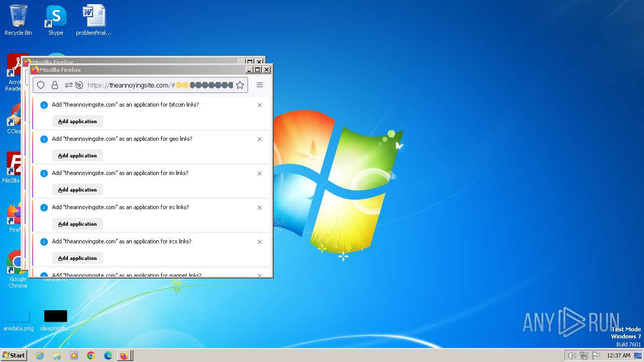Close the front Mozilla Firefox window
The width and height of the screenshot is (644, 362).
tap(267, 70)
